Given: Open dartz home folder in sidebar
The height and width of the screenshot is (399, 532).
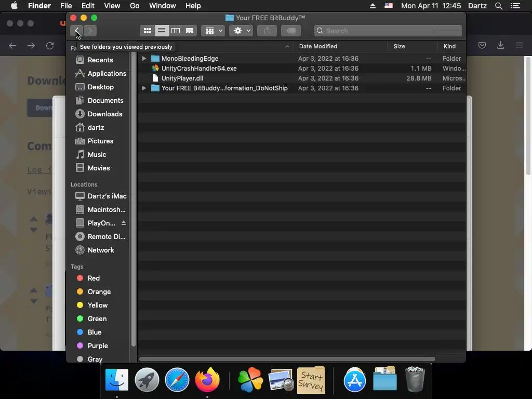Looking at the screenshot, I should pyautogui.click(x=96, y=128).
